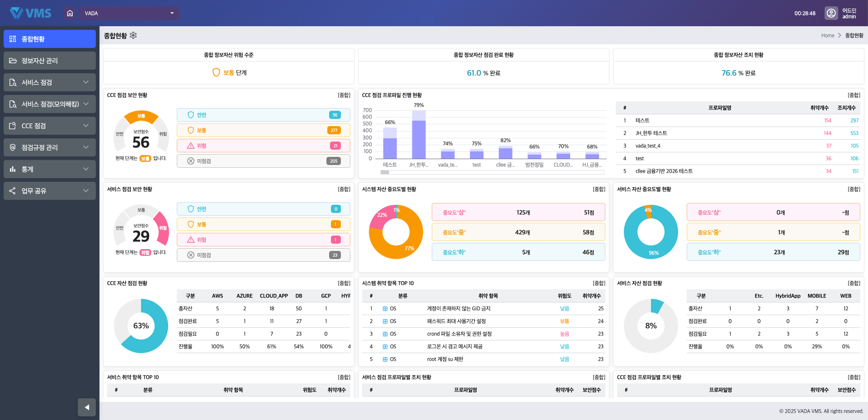Click the Home breadcrumb link
The width and height of the screenshot is (868, 420).
[828, 35]
